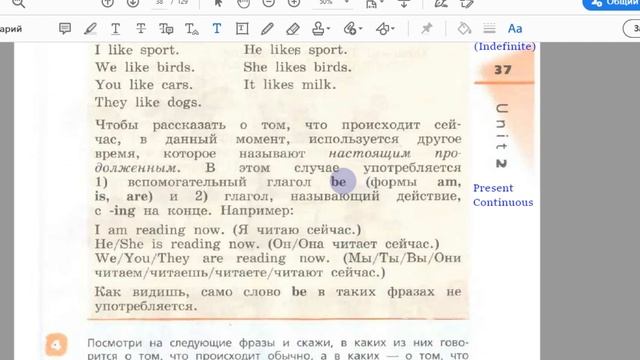The height and width of the screenshot is (360, 640).
Task: Select the highlight text tool
Action: pyautogui.click(x=90, y=29)
